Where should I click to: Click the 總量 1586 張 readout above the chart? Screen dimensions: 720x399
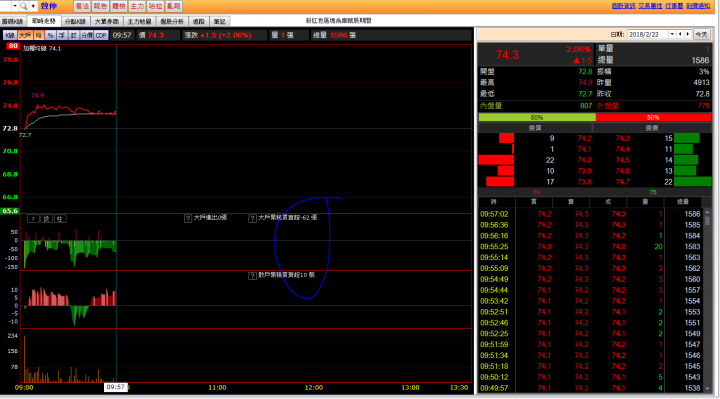334,35
